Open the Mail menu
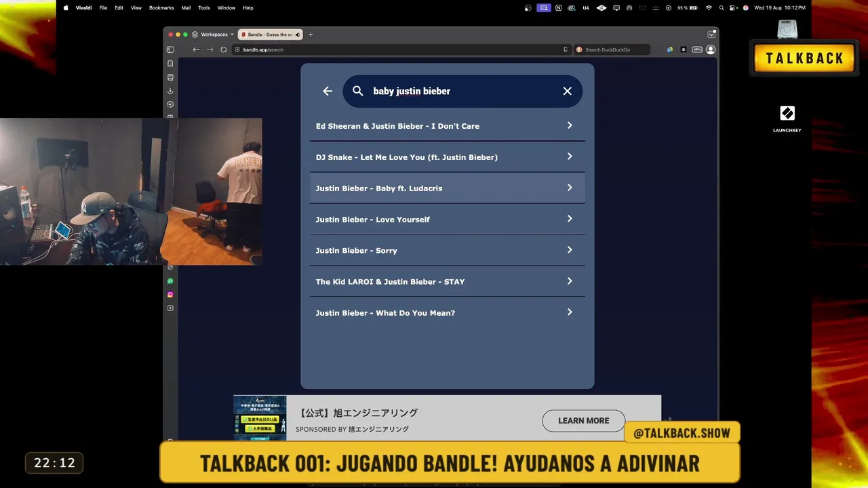 point(186,8)
